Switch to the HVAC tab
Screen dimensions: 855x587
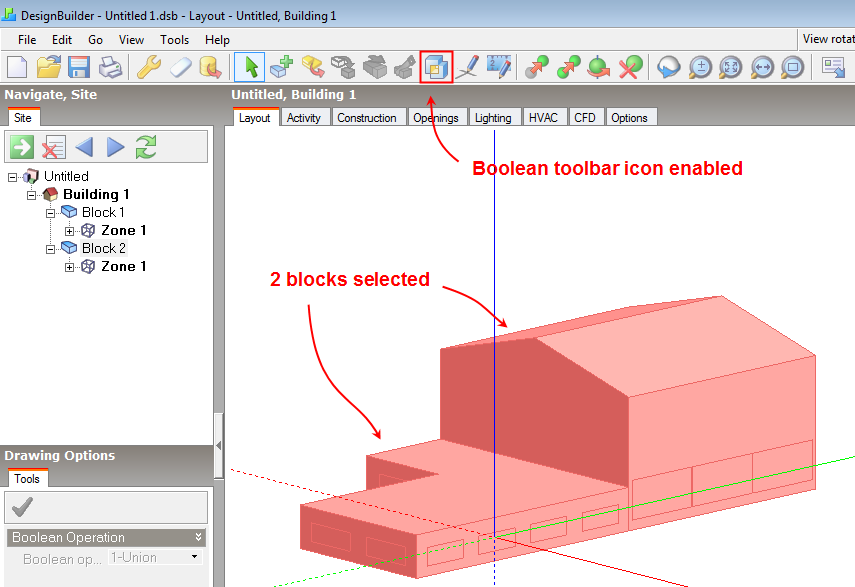543,117
